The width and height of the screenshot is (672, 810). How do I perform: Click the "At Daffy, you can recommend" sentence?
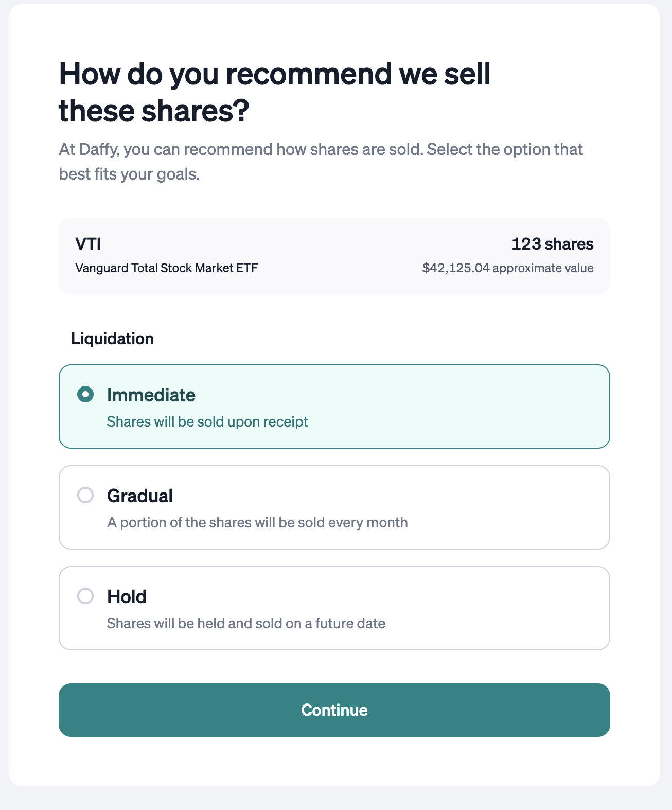tap(321, 150)
